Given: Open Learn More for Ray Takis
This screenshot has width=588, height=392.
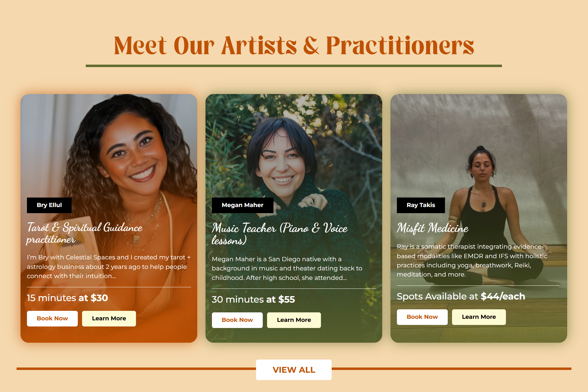Looking at the screenshot, I should pyautogui.click(x=479, y=317).
